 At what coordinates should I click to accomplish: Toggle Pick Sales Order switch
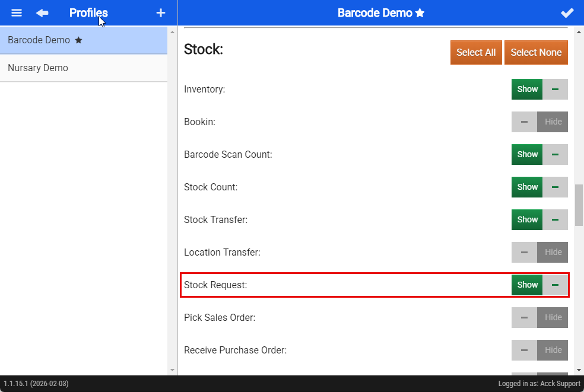tap(539, 317)
